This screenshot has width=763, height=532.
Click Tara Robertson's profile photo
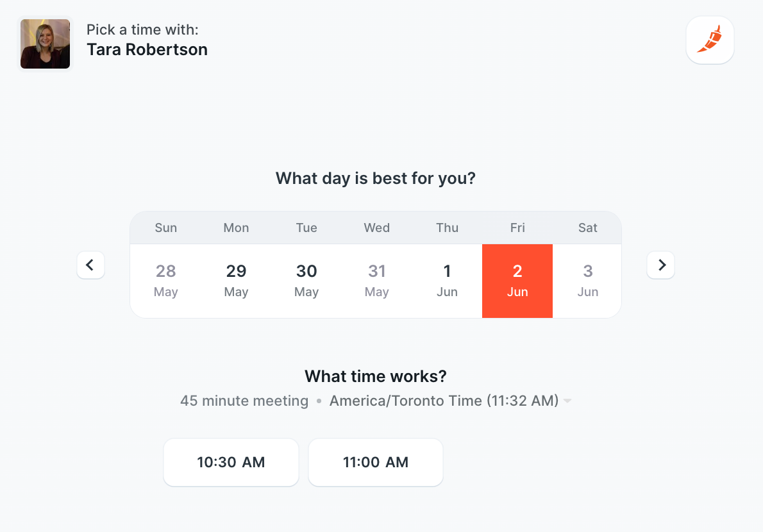(x=45, y=44)
